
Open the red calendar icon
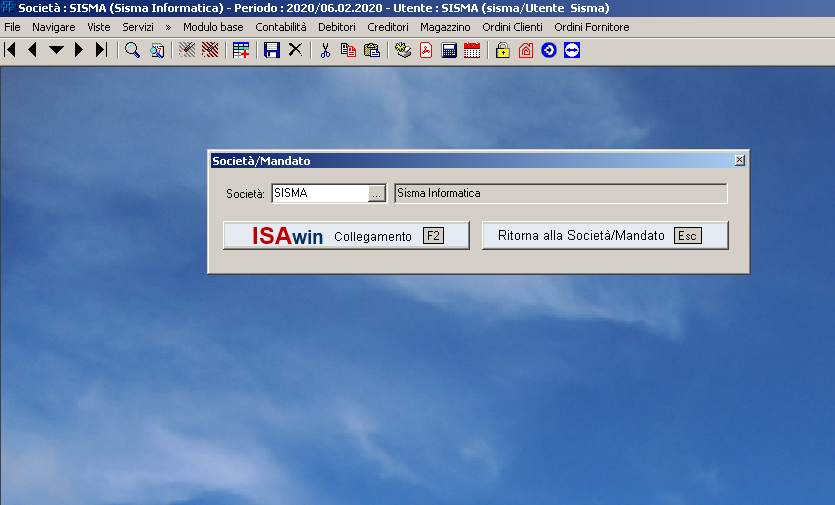[471, 50]
